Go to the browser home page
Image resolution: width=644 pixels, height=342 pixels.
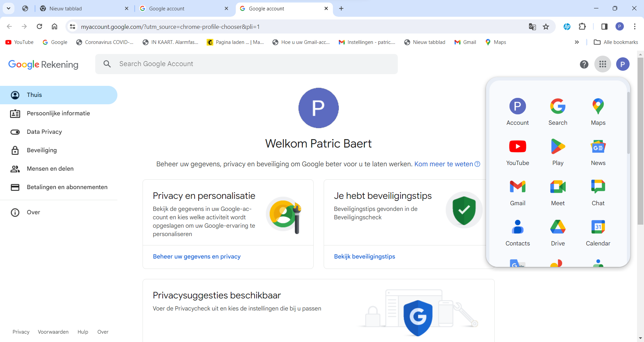click(54, 26)
